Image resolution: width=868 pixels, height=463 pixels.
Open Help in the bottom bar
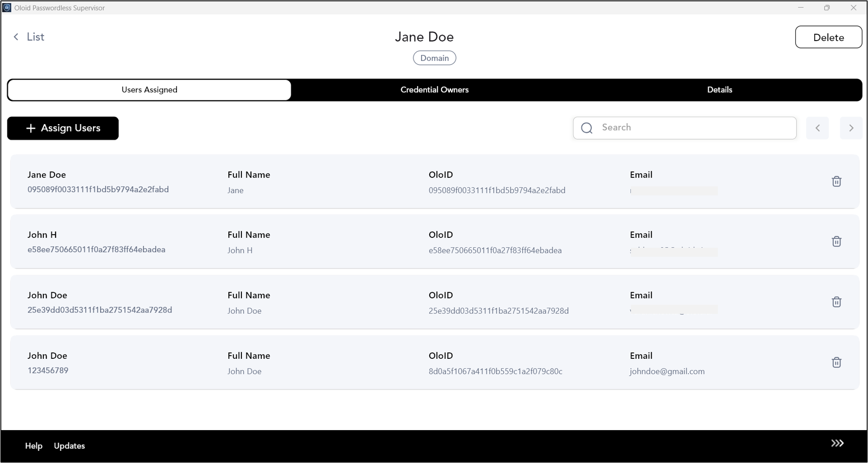(34, 446)
